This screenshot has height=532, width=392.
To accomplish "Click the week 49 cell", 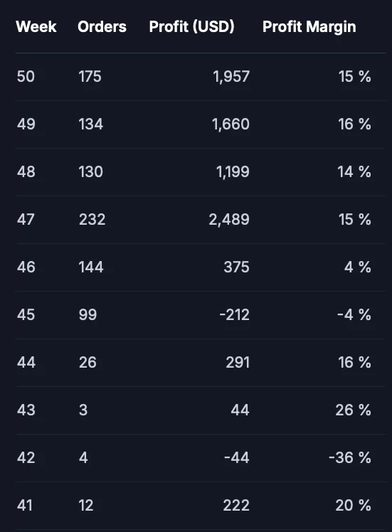I will tap(26, 124).
